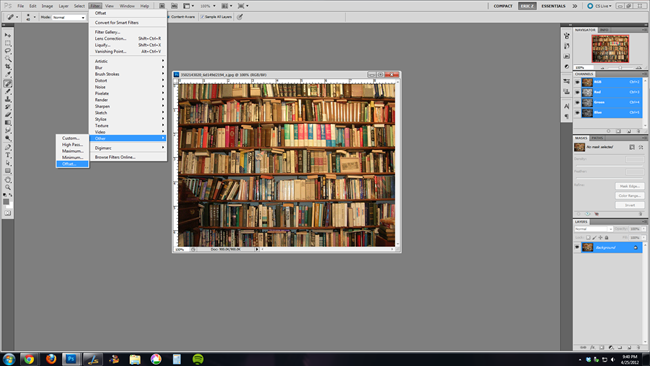
Task: Open the Mode dropdown set to Normal
Action: (x=69, y=17)
